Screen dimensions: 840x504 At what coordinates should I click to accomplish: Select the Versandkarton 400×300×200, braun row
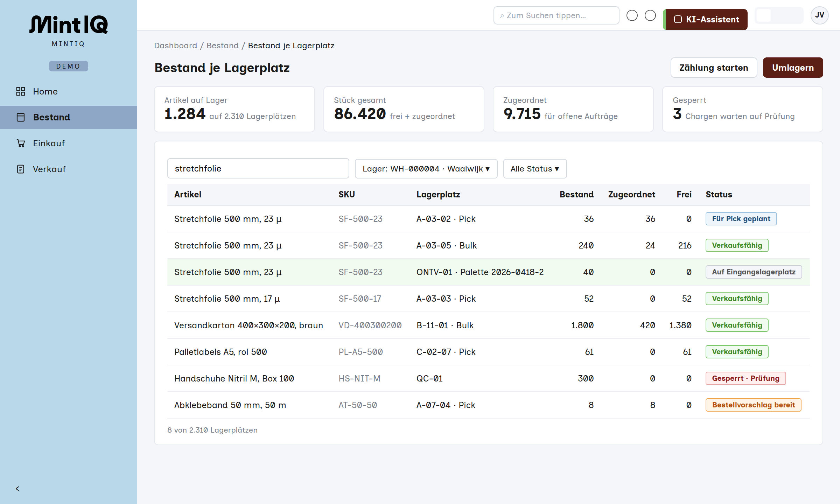[x=489, y=325]
